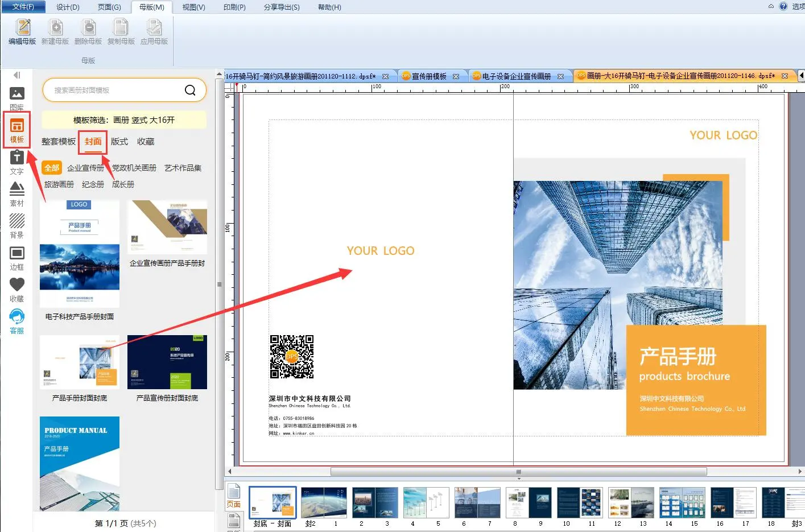Click the 产品手册 title on the cover
Viewport: 805px width, 532px height.
pyautogui.click(x=678, y=357)
